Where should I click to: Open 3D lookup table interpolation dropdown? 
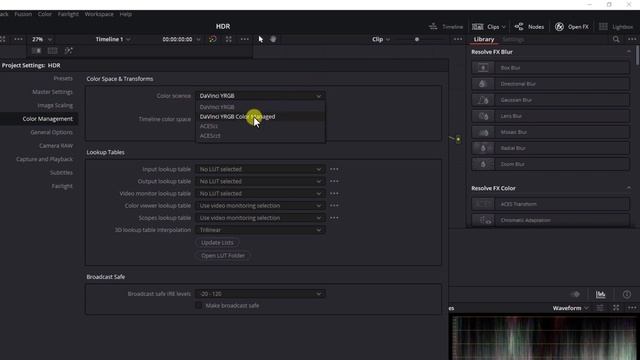pyautogui.click(x=260, y=230)
